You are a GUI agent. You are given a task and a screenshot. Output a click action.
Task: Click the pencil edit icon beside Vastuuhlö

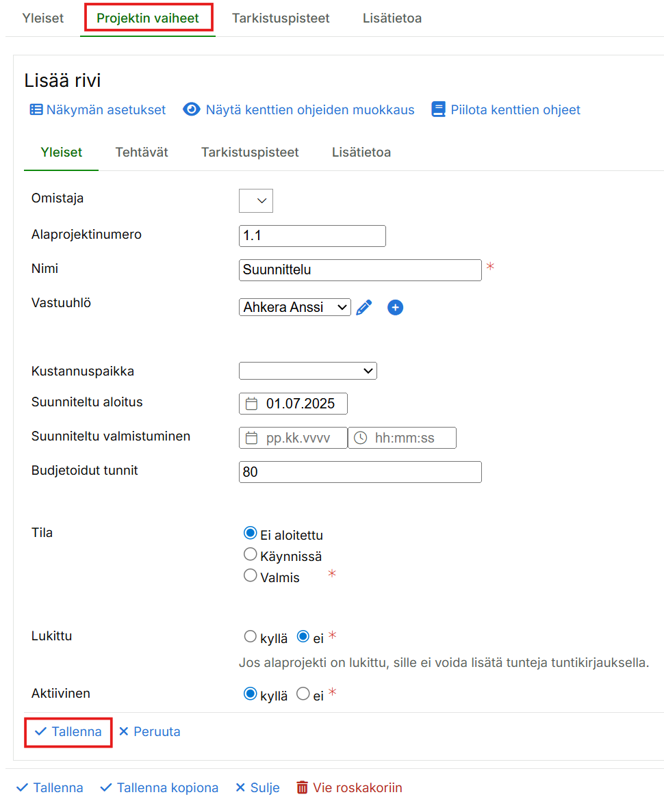(364, 308)
